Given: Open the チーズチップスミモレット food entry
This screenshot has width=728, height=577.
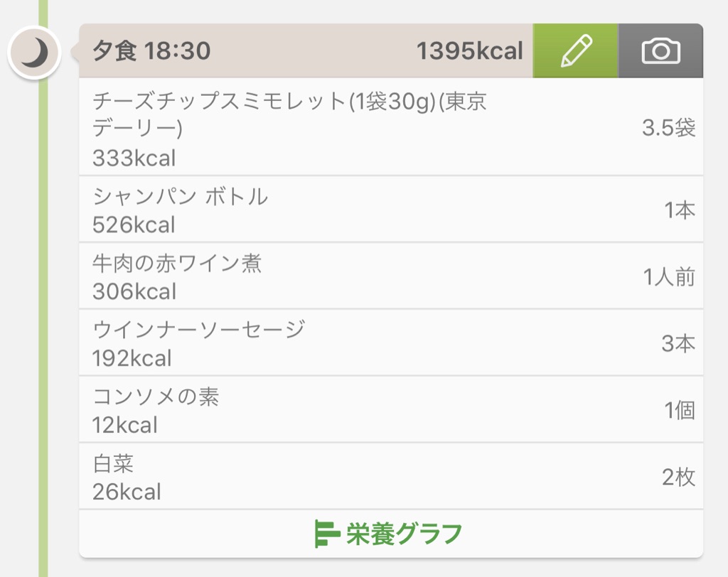Looking at the screenshot, I should 391,127.
